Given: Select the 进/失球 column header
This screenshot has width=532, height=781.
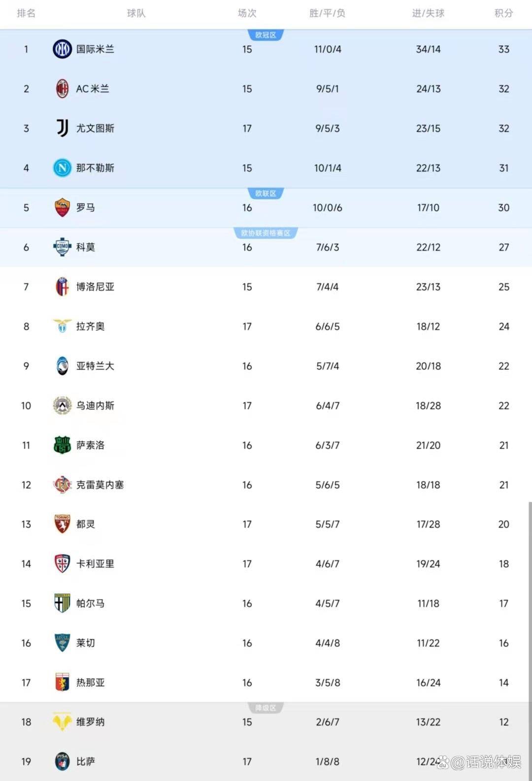Looking at the screenshot, I should 428,13.
